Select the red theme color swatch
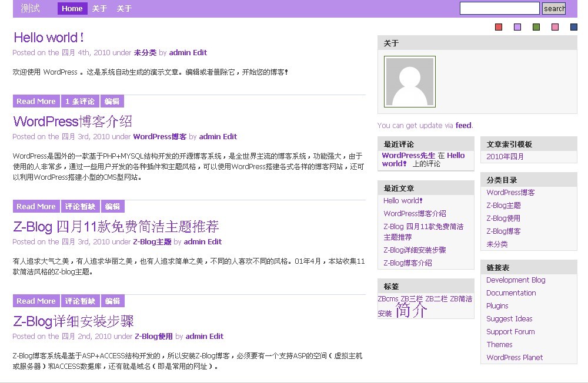 [499, 27]
